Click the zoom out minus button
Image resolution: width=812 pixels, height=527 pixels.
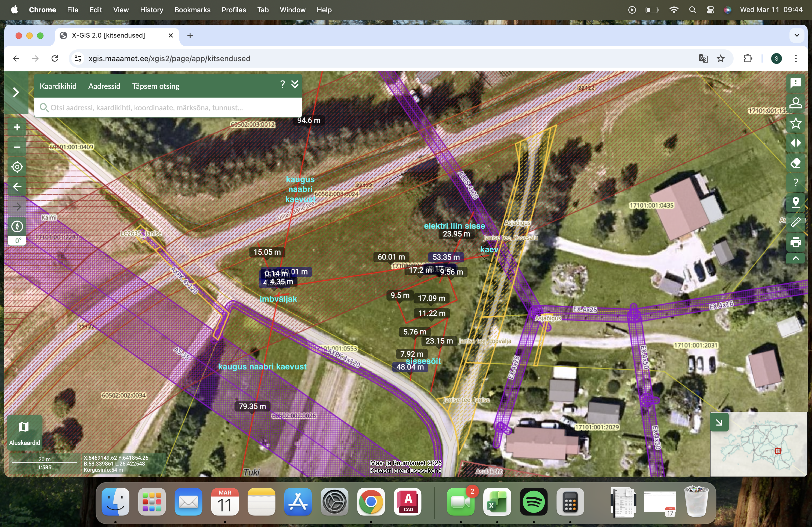[x=17, y=147]
